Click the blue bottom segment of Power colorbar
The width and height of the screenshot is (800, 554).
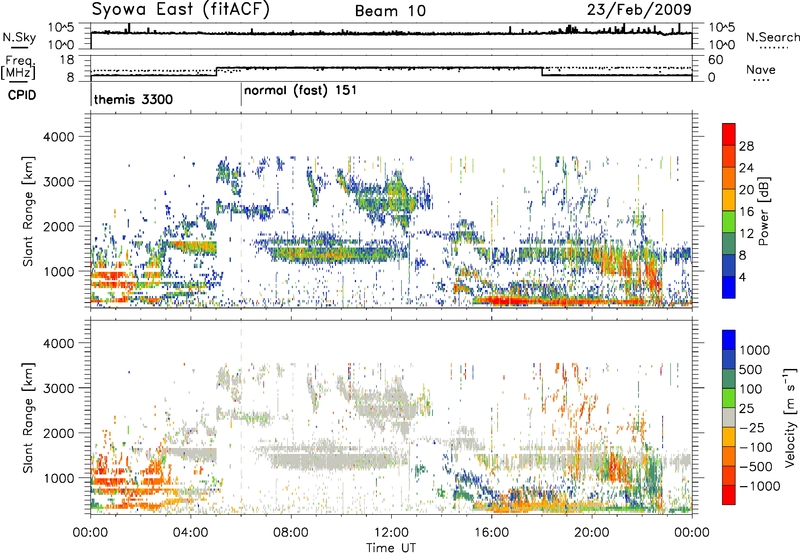pos(729,287)
